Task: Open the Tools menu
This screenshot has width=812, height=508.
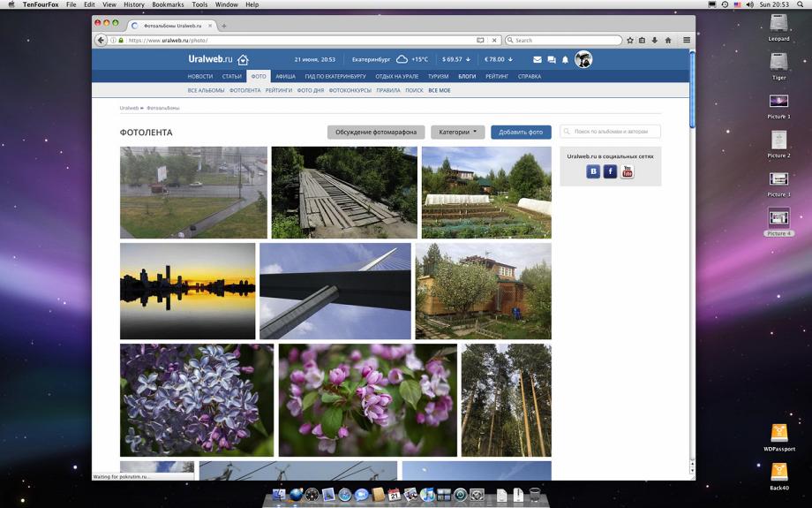Action: (199, 4)
